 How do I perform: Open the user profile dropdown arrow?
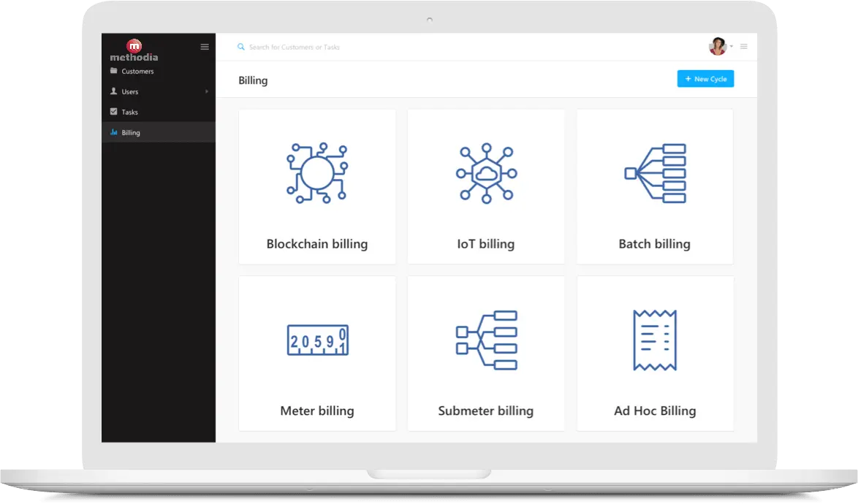point(732,47)
